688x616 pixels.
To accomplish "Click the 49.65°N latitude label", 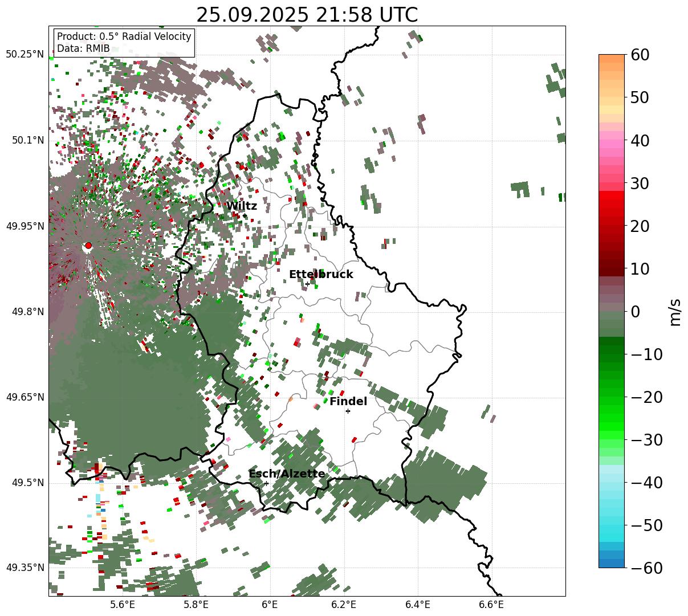I will [x=25, y=397].
